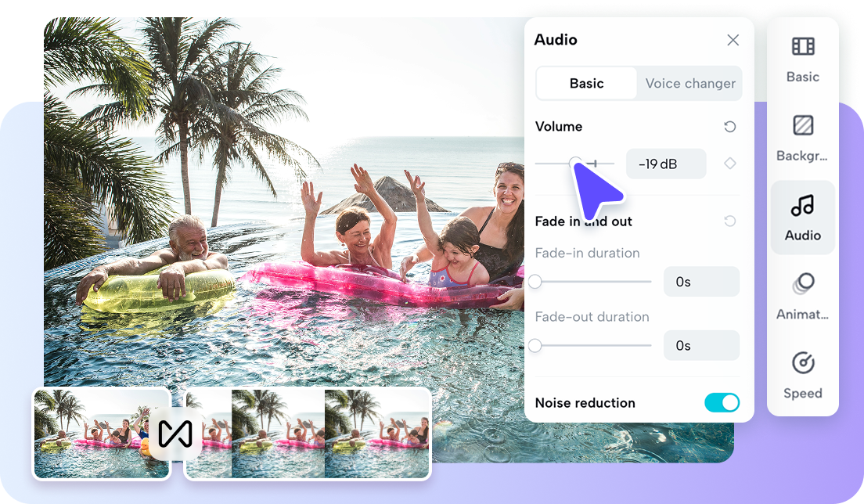This screenshot has height=504, width=864.
Task: Click the Fade-in duration slider
Action: (x=593, y=282)
